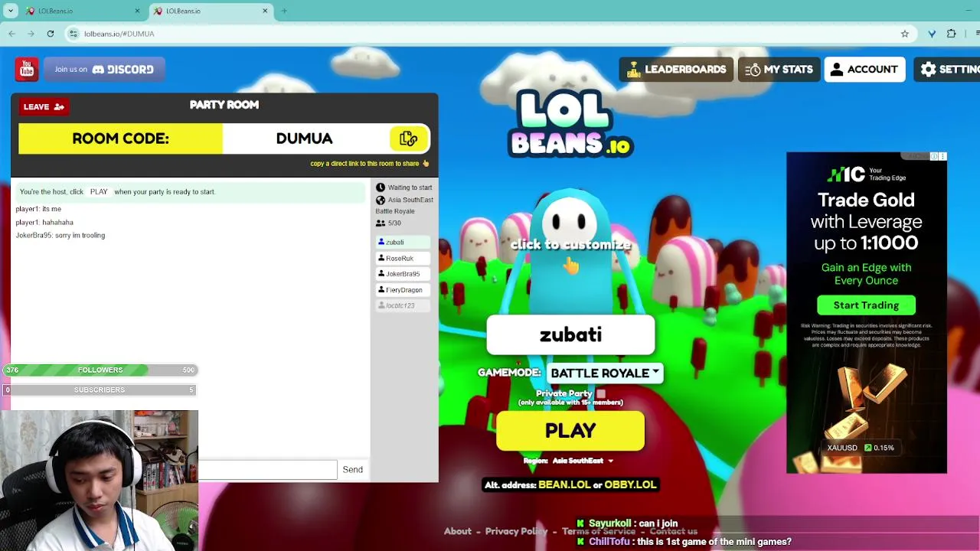
Task: Open the site information icon in address bar
Action: click(x=73, y=34)
